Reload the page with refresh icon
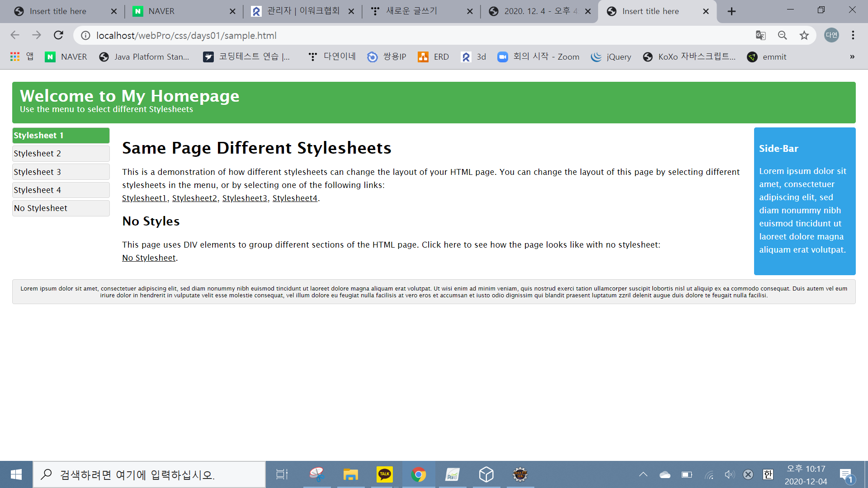Screen dimensions: 868x488 [58, 35]
